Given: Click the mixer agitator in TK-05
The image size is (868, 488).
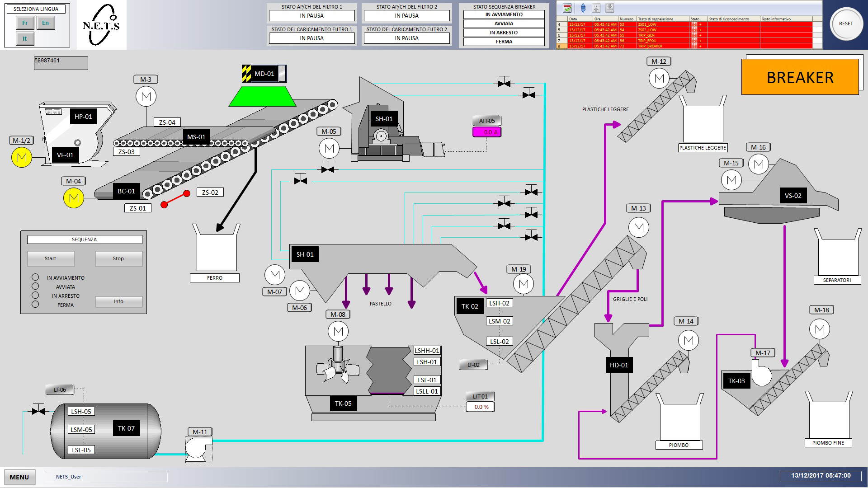Looking at the screenshot, I should tap(338, 365).
